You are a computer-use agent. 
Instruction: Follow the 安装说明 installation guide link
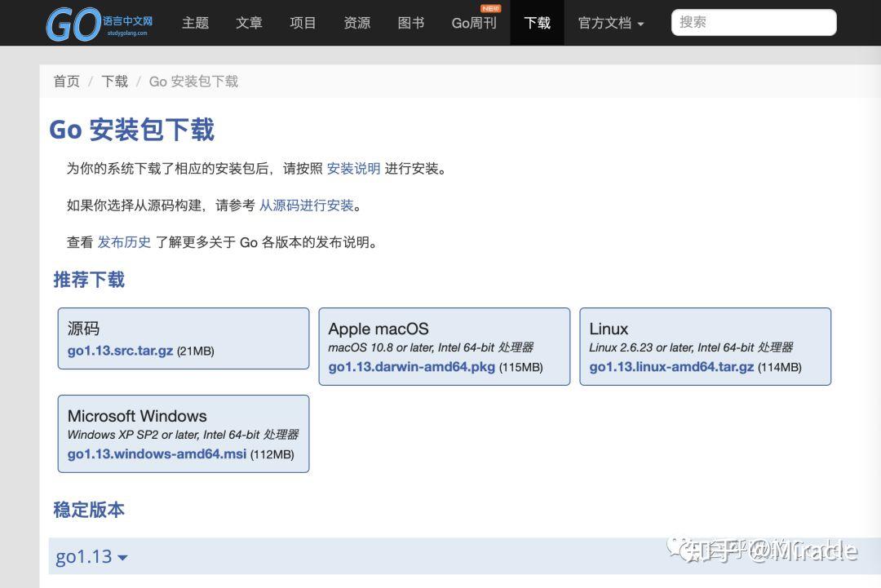coord(354,169)
